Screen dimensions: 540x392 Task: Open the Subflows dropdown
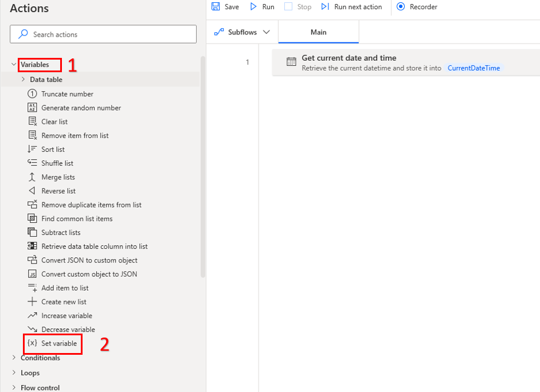(241, 32)
